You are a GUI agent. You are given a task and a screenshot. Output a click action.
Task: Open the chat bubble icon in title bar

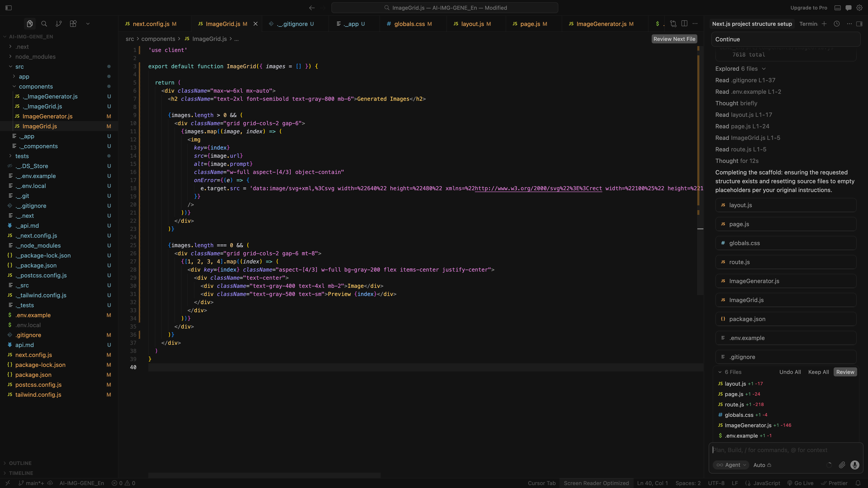click(849, 8)
